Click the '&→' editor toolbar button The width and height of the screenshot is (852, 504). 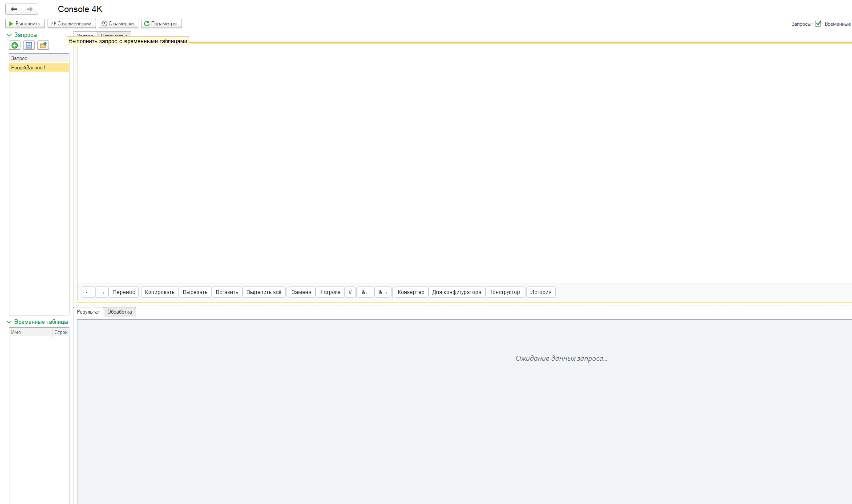tap(383, 292)
